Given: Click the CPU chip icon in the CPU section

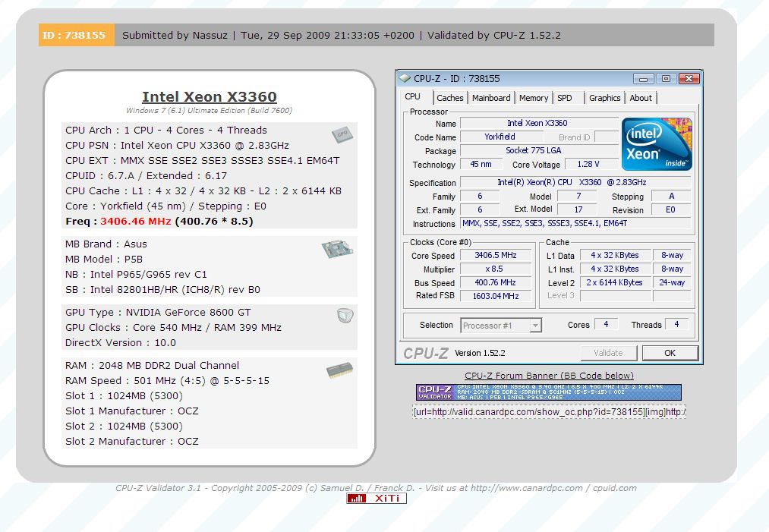Looking at the screenshot, I should pos(342,134).
